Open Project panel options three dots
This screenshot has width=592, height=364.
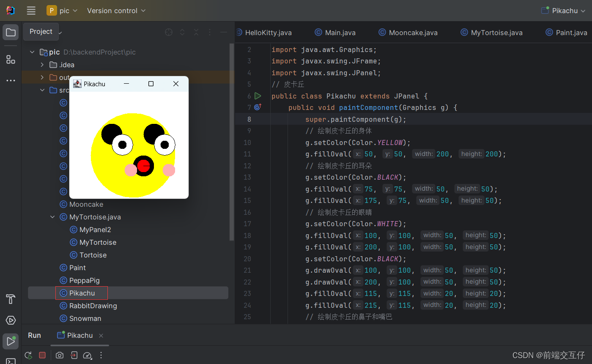(x=210, y=32)
